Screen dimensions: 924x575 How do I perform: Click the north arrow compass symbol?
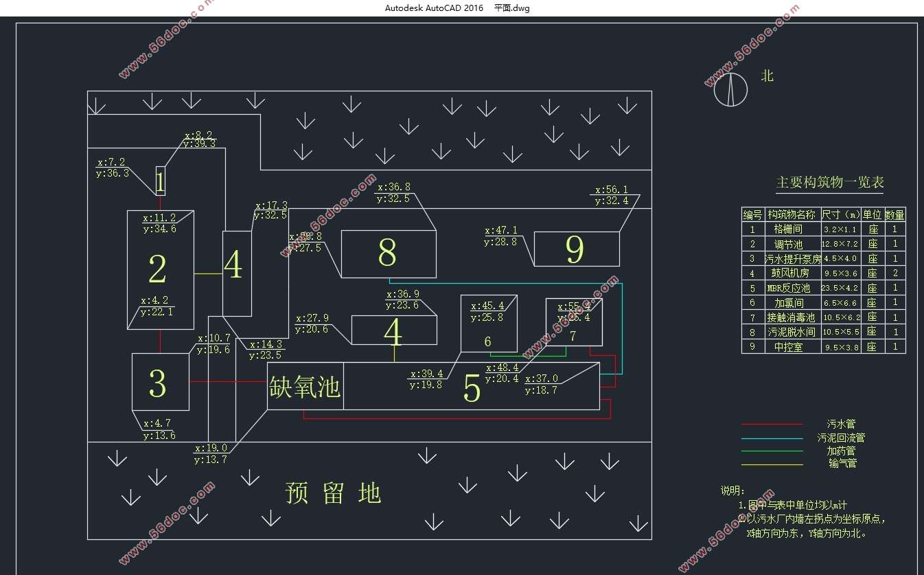pos(731,90)
